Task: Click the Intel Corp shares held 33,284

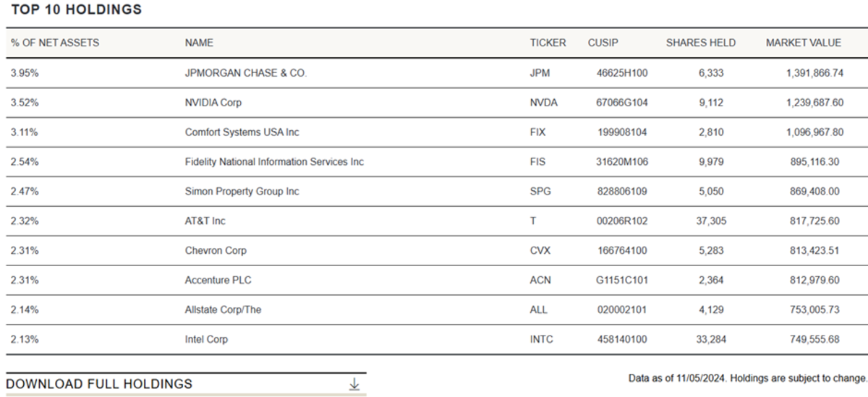Action: coord(711,340)
